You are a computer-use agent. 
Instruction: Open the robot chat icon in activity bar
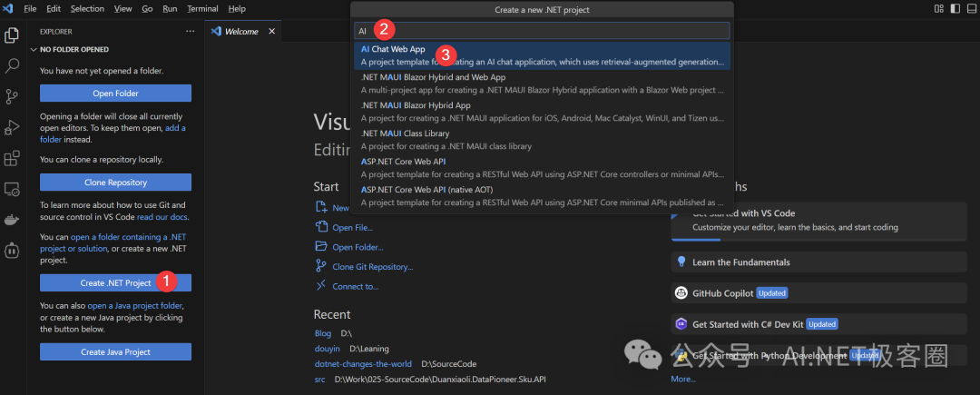coord(11,250)
